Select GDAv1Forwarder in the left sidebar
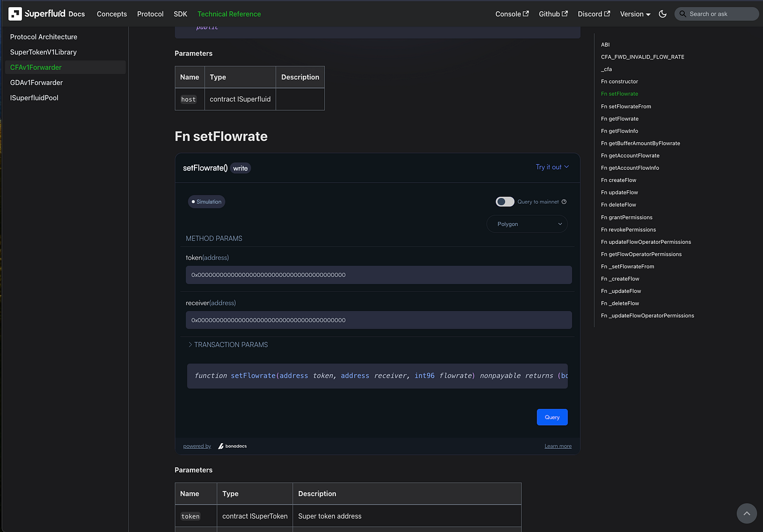Image resolution: width=763 pixels, height=532 pixels. (x=36, y=82)
